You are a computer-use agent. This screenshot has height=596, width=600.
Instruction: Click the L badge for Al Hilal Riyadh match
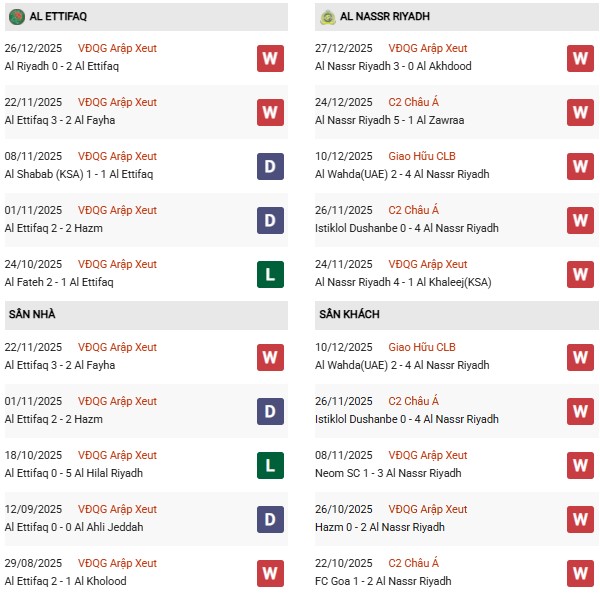[270, 465]
